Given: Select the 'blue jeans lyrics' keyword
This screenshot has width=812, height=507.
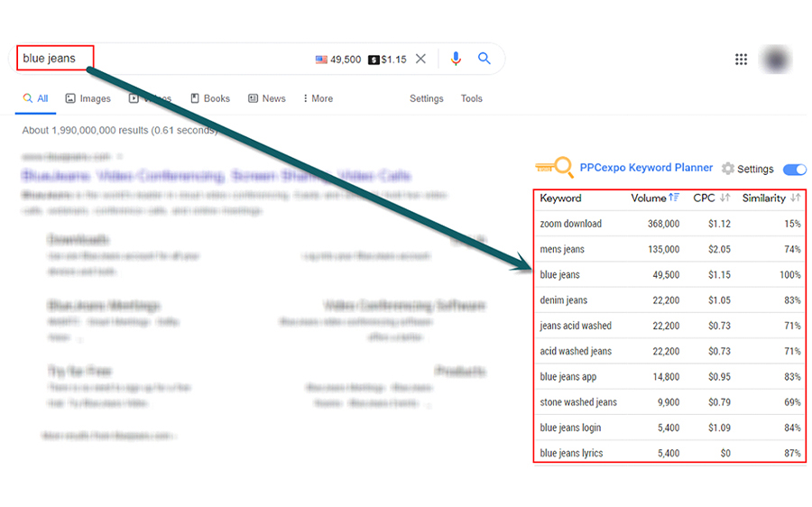Looking at the screenshot, I should tap(571, 453).
